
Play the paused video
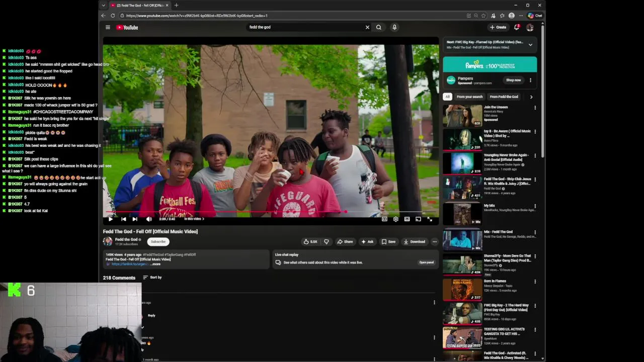[111, 219]
